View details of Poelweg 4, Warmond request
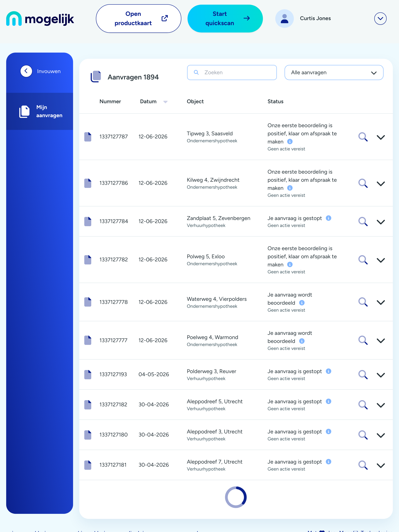The image size is (399, 532). pos(363,340)
